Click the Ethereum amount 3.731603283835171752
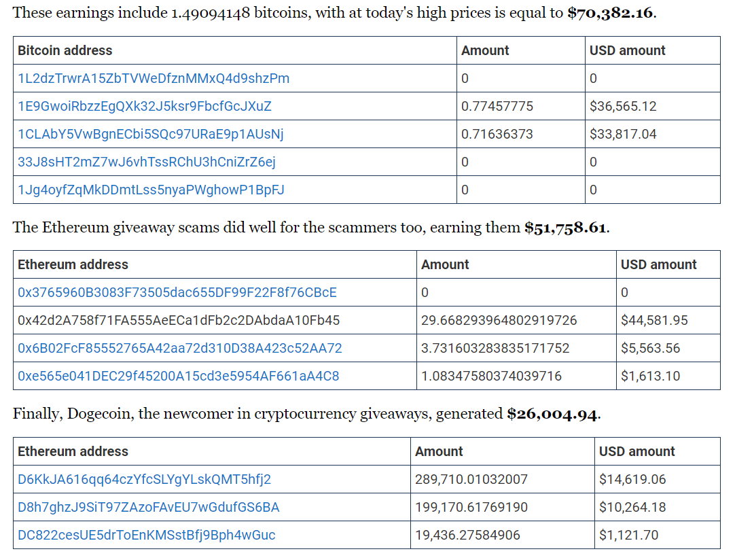This screenshot has height=560, width=735. pyautogui.click(x=495, y=348)
